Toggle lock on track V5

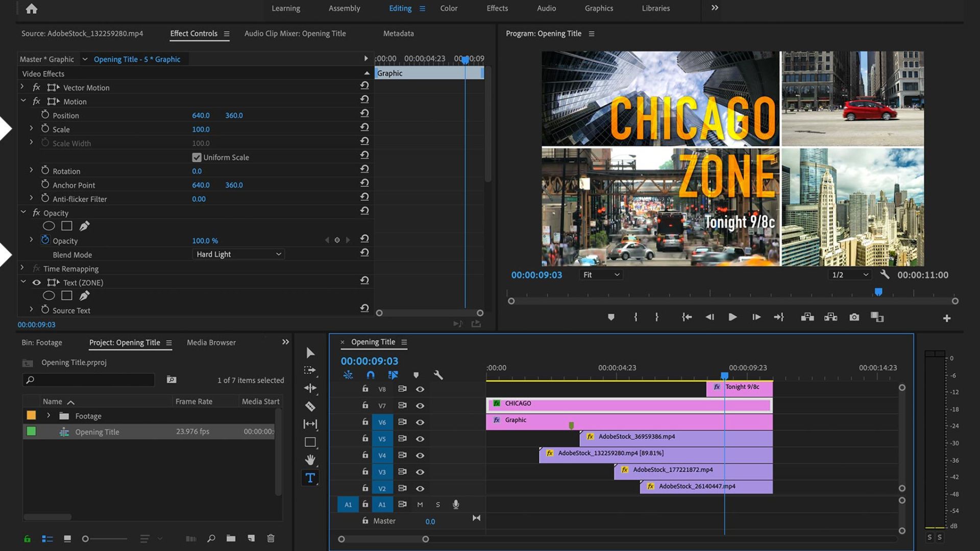point(365,438)
